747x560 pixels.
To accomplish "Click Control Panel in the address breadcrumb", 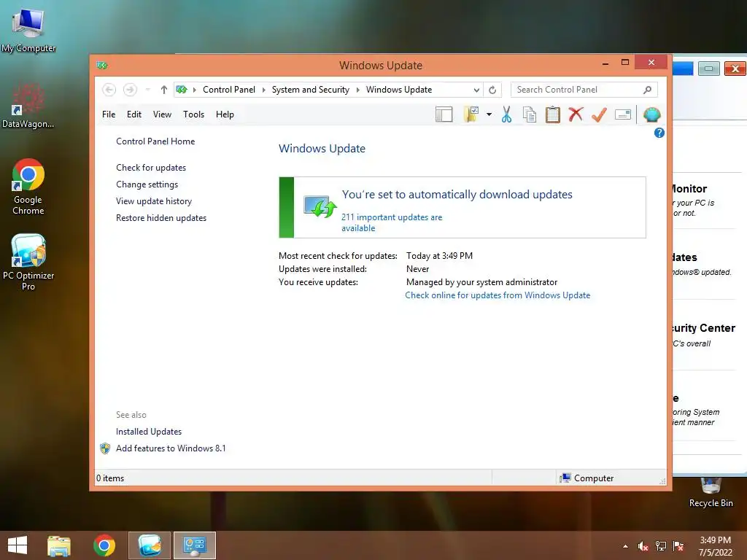I will (x=228, y=90).
